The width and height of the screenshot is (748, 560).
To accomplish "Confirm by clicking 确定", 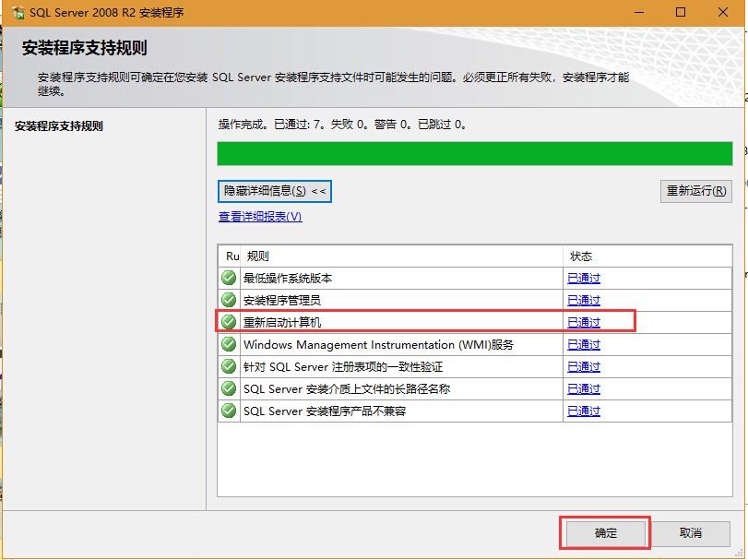I will tap(605, 533).
